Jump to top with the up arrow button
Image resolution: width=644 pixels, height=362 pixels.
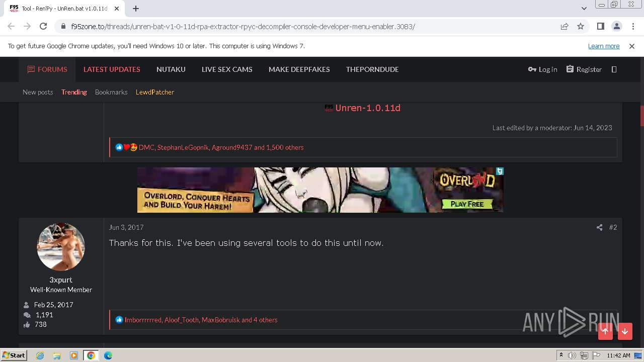pos(605,331)
